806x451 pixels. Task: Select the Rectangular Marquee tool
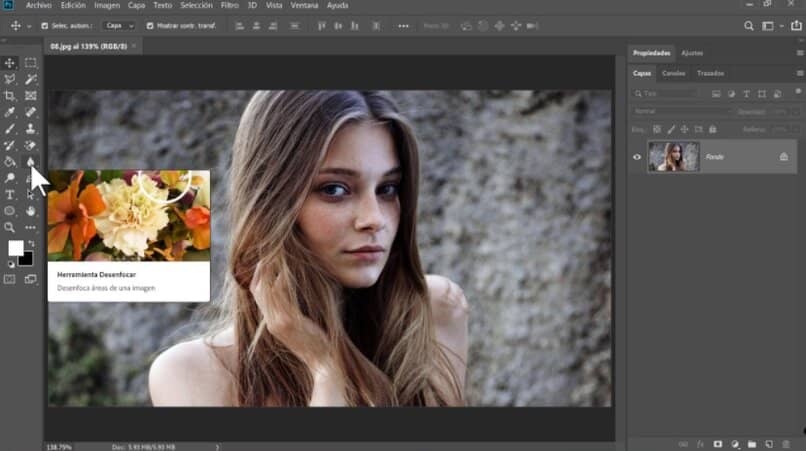click(x=30, y=63)
